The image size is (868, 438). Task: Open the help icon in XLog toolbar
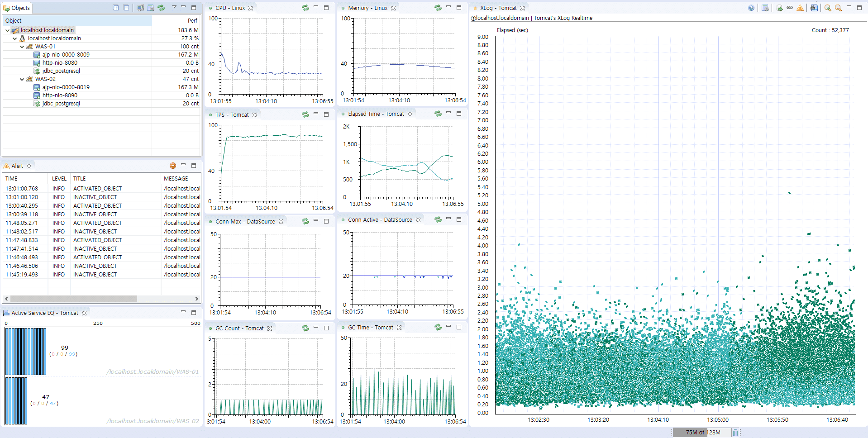coord(751,8)
